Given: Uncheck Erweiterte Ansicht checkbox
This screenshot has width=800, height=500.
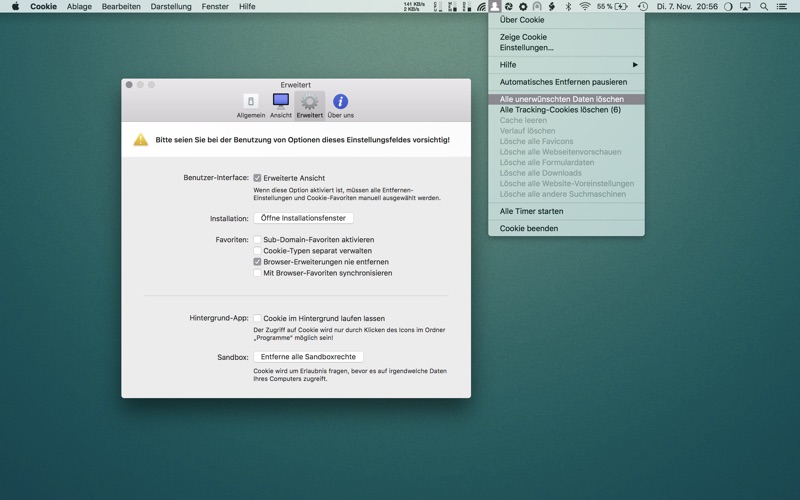Looking at the screenshot, I should pyautogui.click(x=257, y=178).
